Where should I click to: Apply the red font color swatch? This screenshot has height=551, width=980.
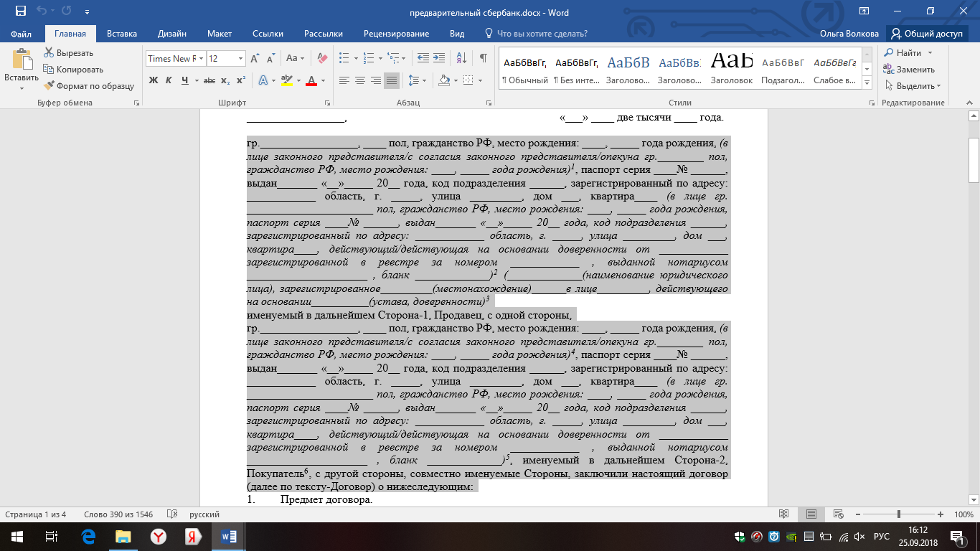click(311, 80)
